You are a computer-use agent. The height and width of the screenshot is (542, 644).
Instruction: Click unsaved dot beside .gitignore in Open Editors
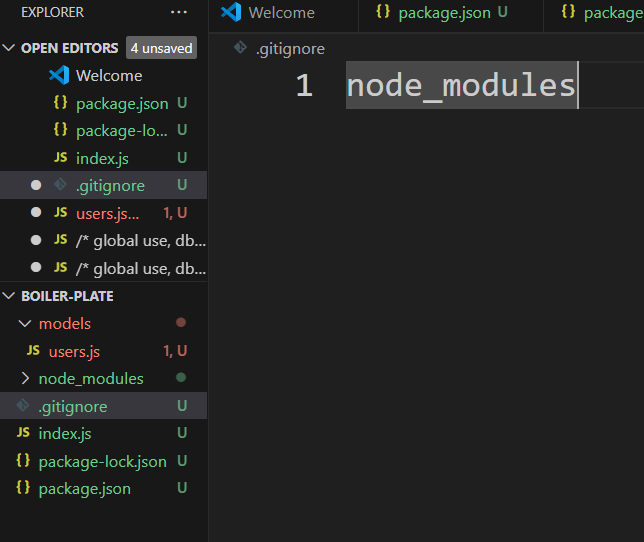tap(36, 185)
